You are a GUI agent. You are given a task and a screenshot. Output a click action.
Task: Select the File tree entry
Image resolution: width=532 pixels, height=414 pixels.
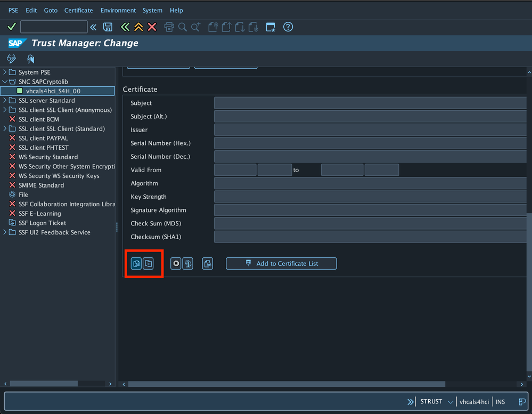pos(23,194)
